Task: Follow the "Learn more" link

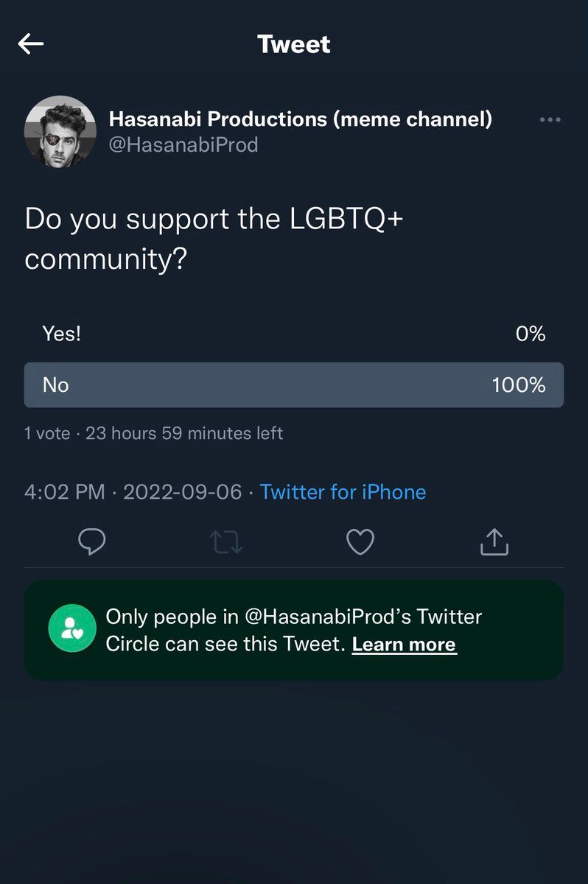Action: tap(404, 645)
